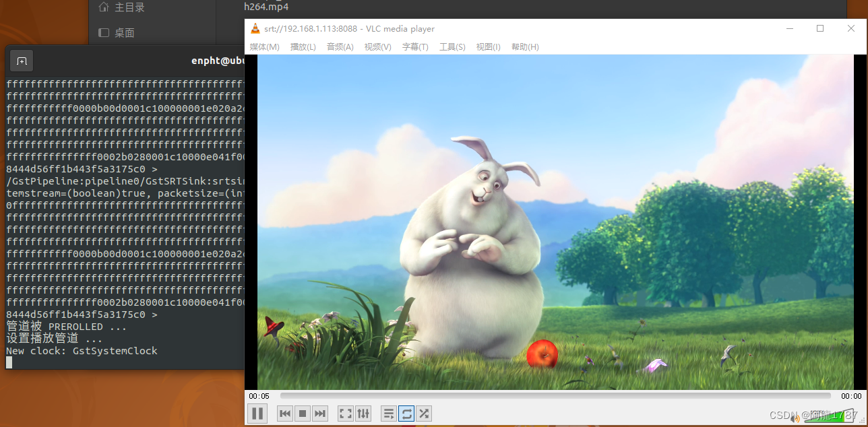Open the 视频(V) menu

(x=378, y=47)
